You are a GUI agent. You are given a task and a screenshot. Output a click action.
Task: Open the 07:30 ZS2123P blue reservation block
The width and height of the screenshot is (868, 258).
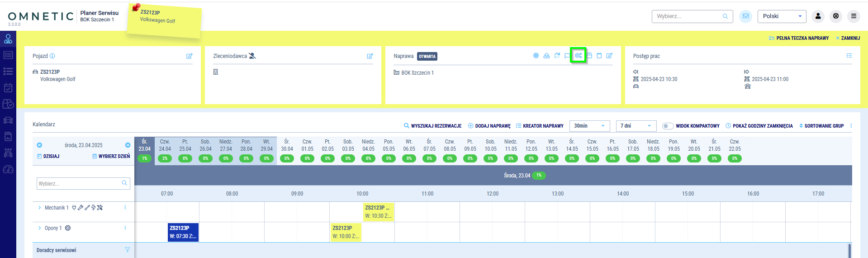click(183, 232)
